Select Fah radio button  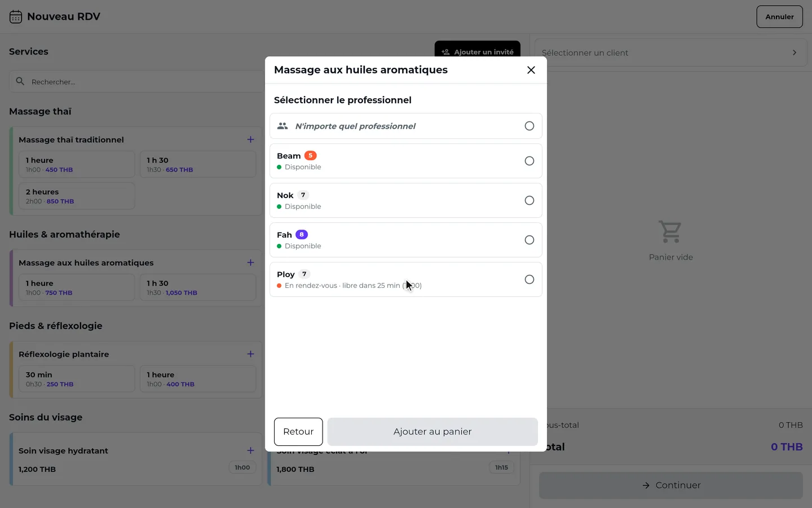click(529, 240)
